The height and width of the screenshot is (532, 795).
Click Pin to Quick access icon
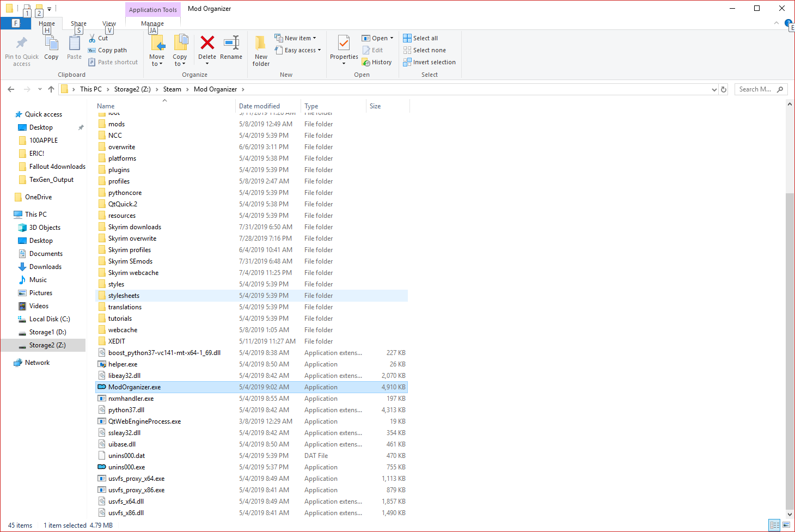(22, 43)
